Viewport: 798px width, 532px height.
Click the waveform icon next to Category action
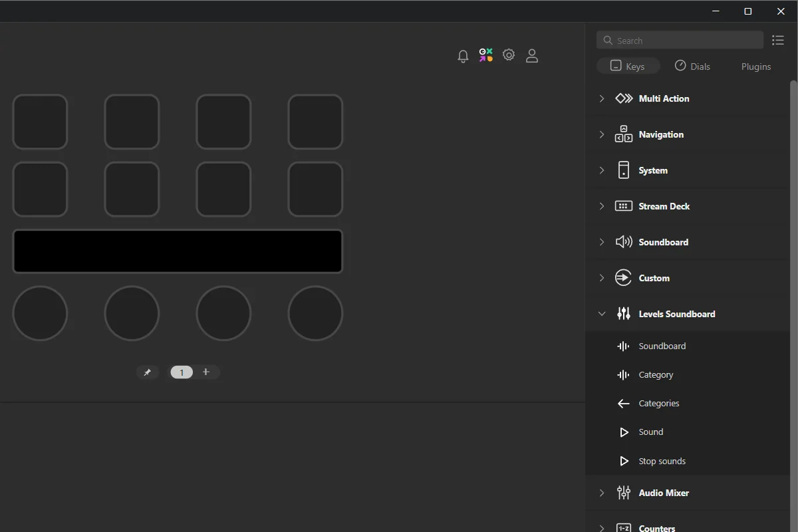(623, 375)
